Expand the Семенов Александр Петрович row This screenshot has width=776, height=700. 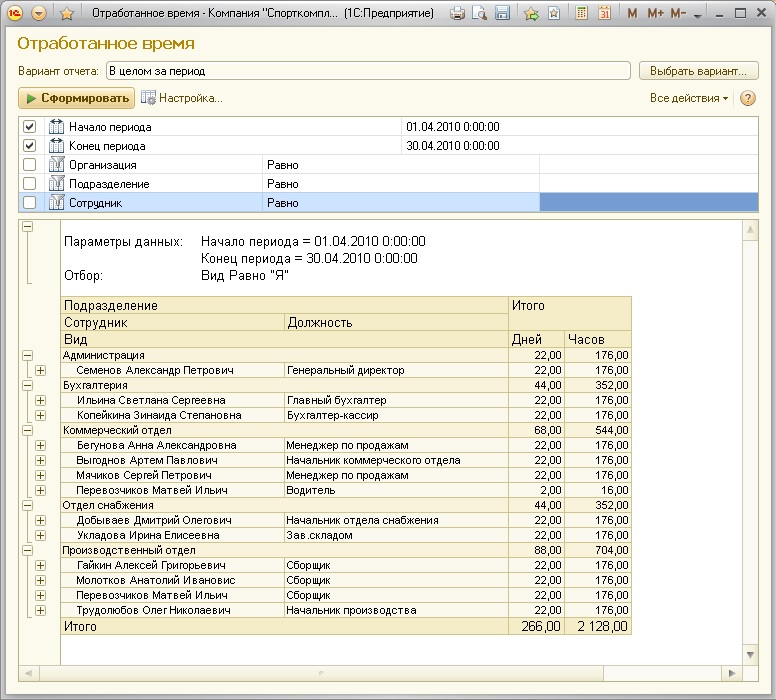coord(41,370)
